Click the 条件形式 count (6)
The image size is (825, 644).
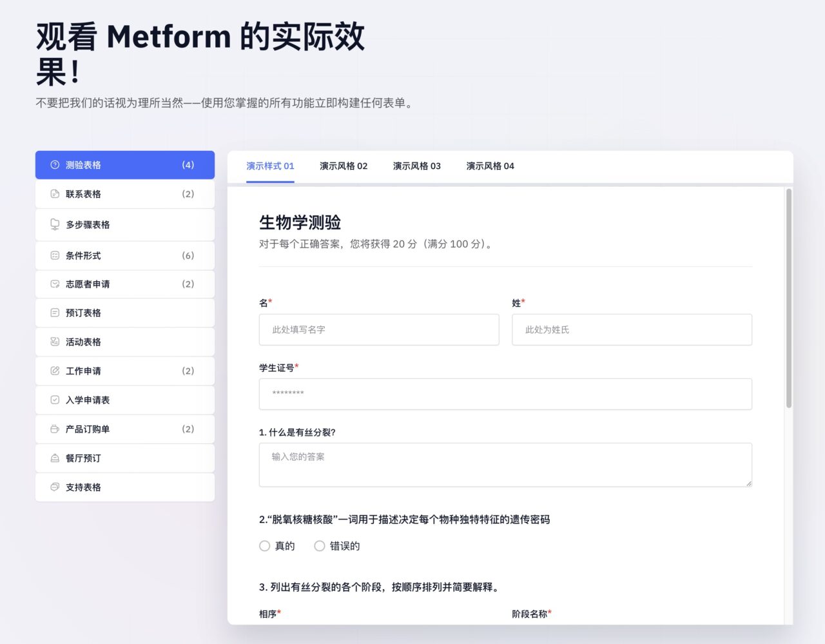(x=188, y=256)
